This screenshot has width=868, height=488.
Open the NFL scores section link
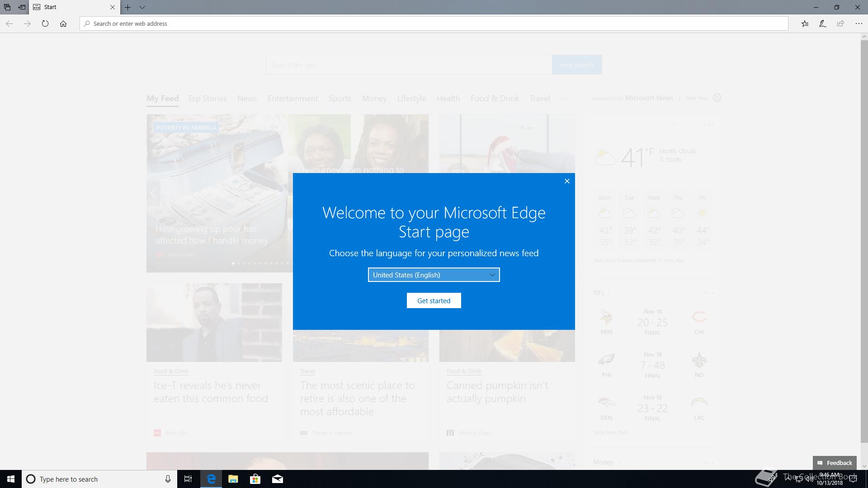pyautogui.click(x=602, y=293)
